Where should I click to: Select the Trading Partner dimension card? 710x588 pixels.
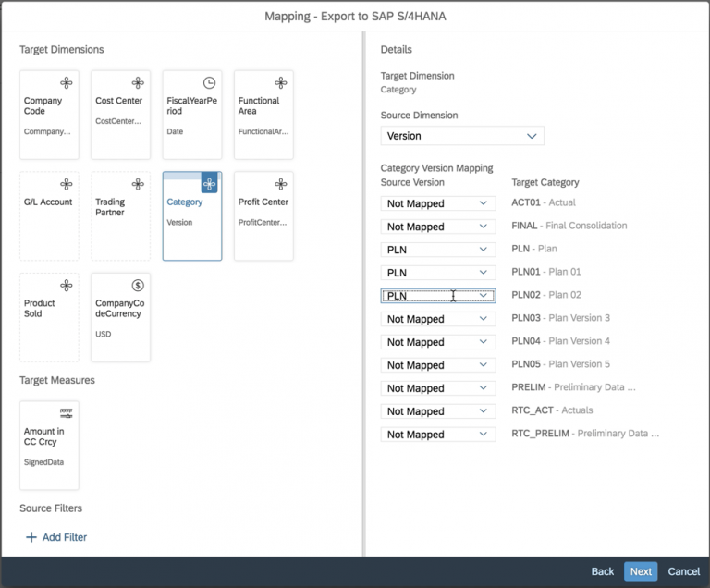[x=120, y=216]
